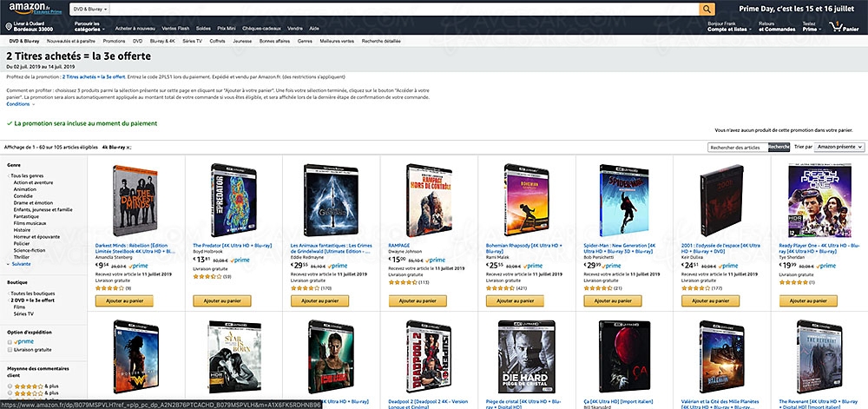Viewport: 868px width, 409px height.
Task: Open Tomb Raider 4K cover image
Action: coord(331,357)
